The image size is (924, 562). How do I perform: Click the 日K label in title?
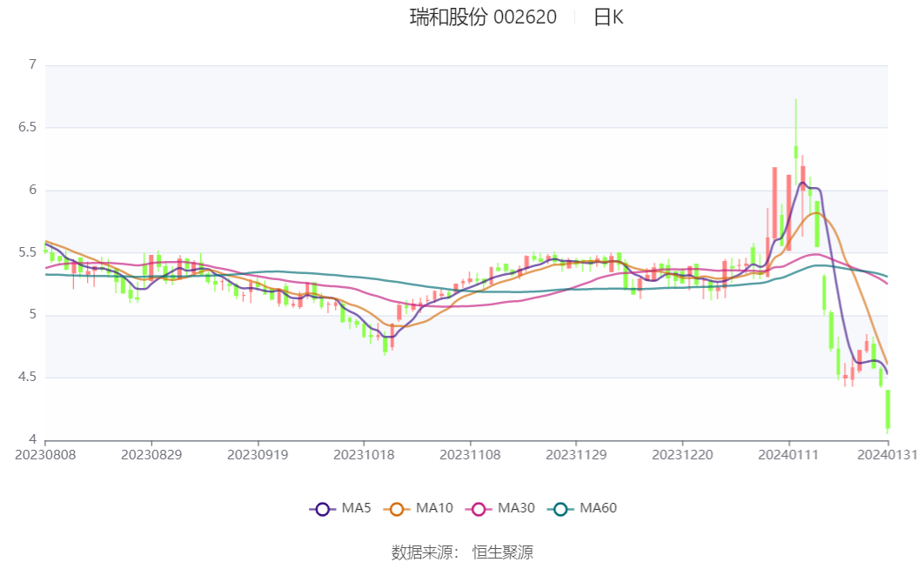coord(608,17)
